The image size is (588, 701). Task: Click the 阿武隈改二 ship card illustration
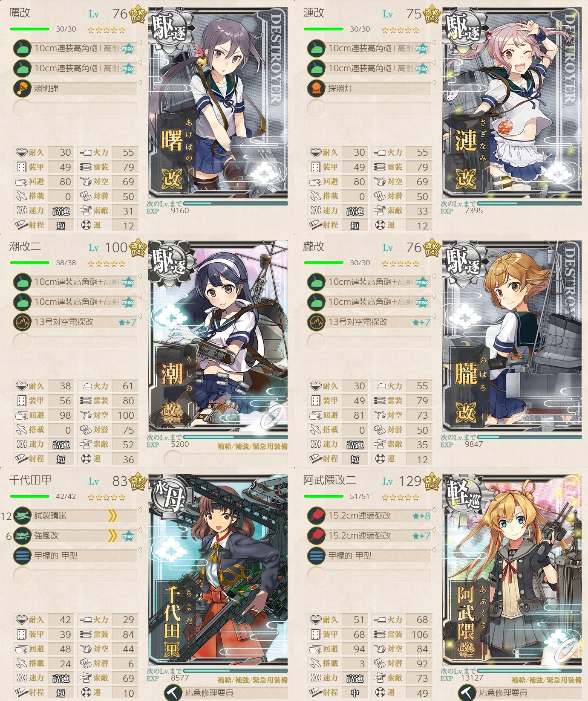512,570
